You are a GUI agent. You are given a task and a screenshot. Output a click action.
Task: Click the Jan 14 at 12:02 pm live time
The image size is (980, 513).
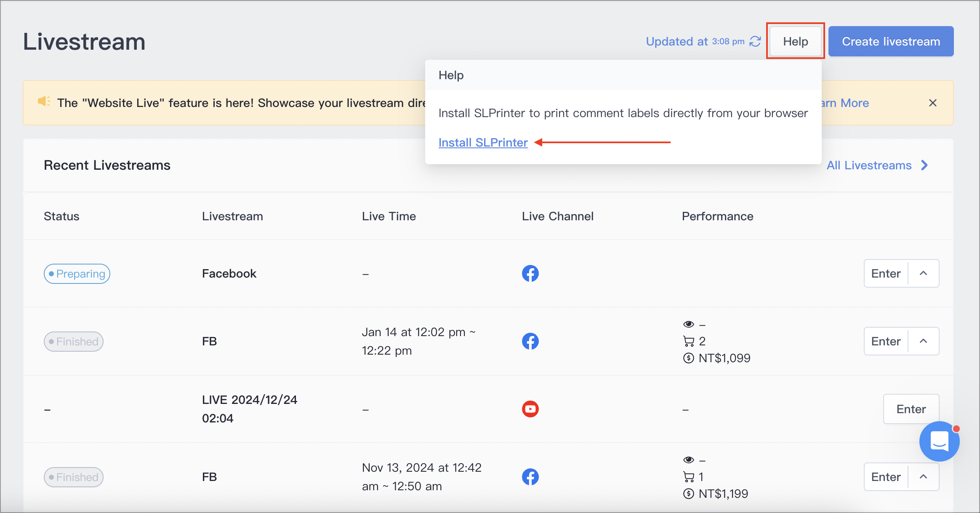pyautogui.click(x=418, y=341)
